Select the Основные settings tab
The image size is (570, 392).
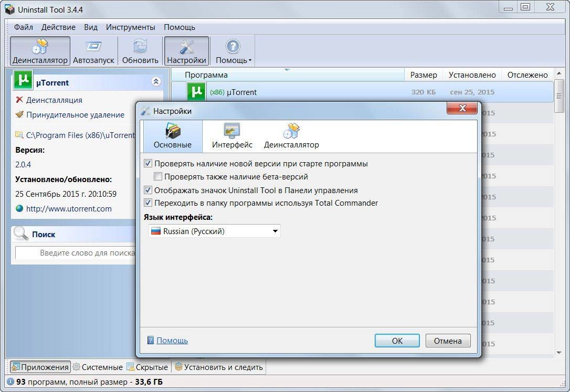coord(172,136)
